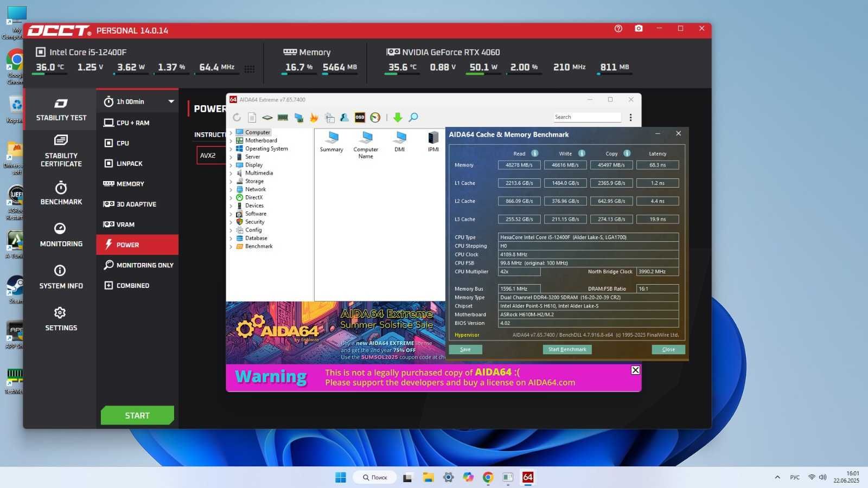Launch the System Stability Test flame icon

coord(314,117)
